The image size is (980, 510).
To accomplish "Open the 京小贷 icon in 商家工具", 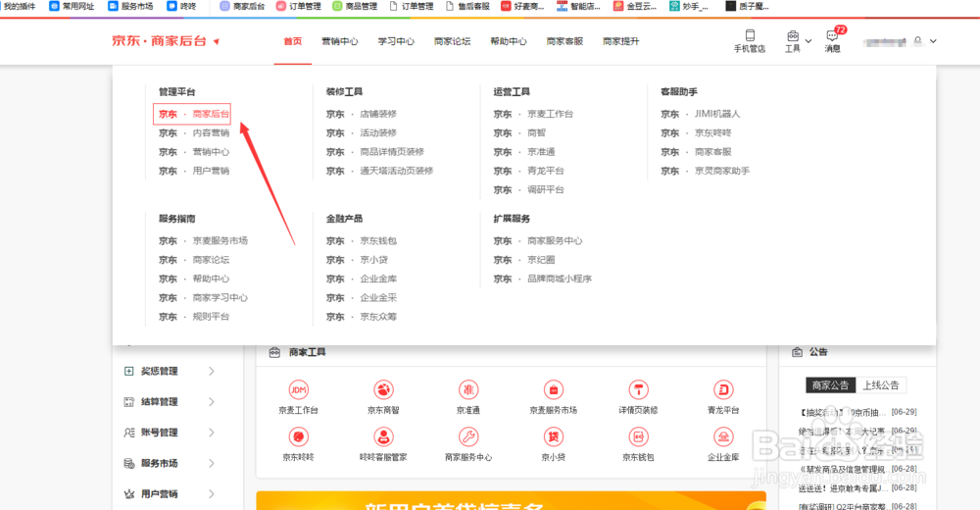I will point(553,436).
